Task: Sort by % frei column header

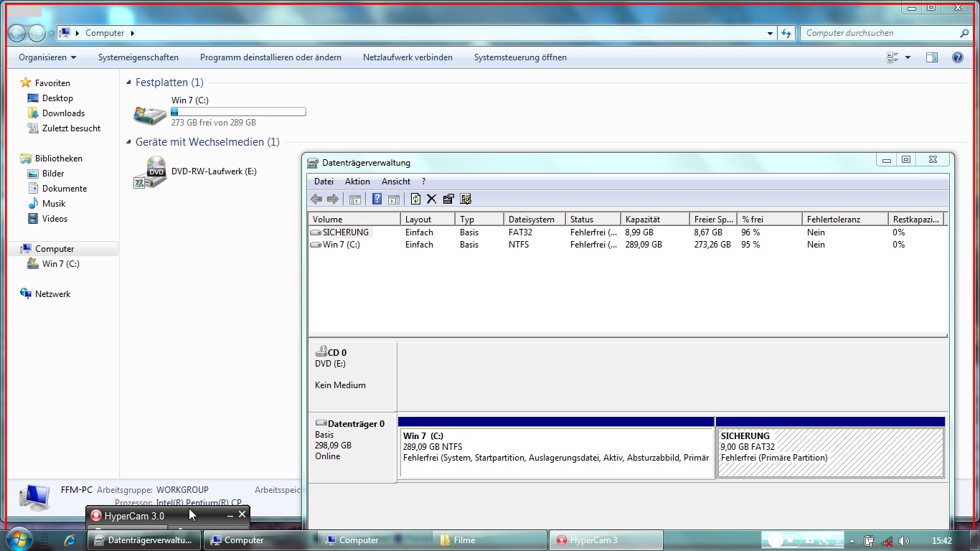Action: tap(770, 220)
